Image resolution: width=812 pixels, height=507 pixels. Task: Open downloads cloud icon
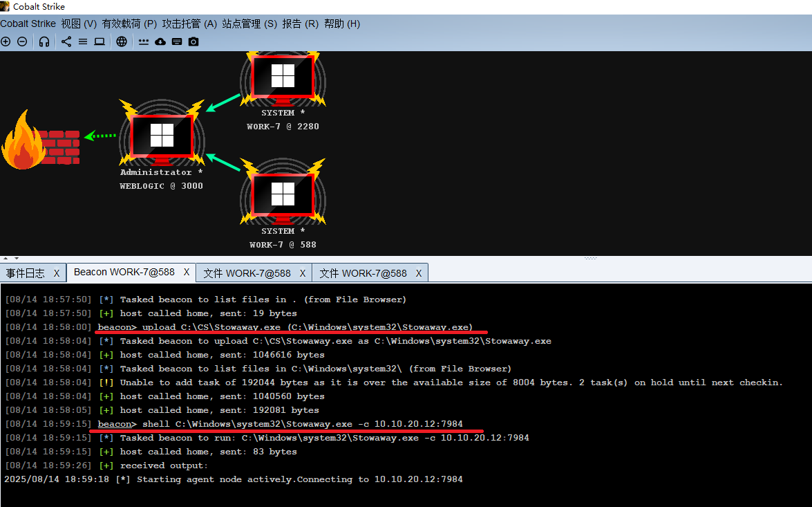(x=160, y=42)
